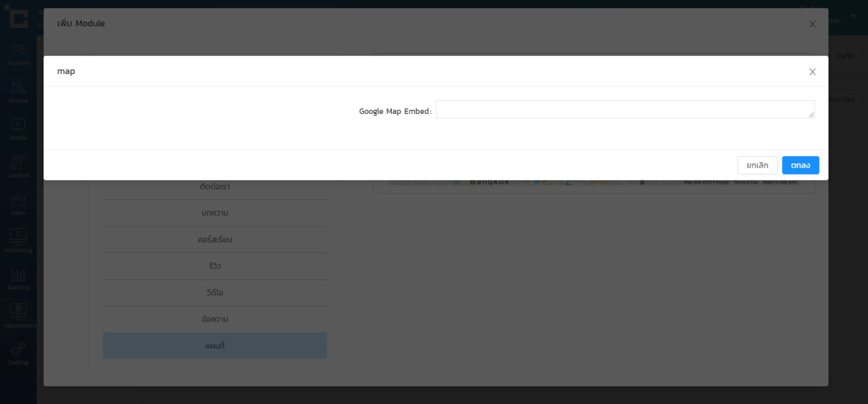Focus the Google Map Embed text field
This screenshot has height=404, width=868.
click(x=624, y=110)
